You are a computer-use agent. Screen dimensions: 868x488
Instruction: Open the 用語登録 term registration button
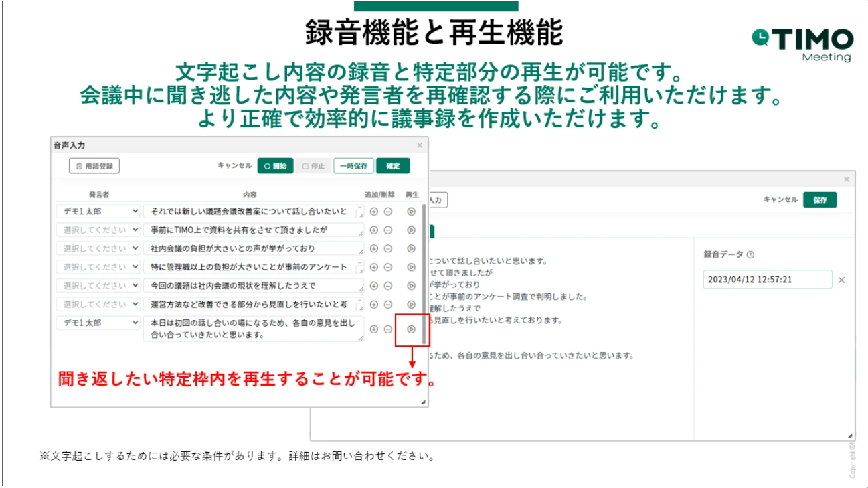coord(94,166)
